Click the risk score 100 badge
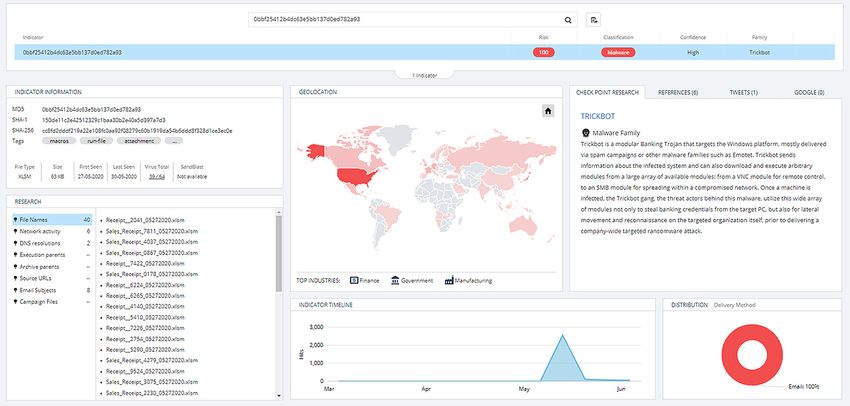Viewport: 850px width, 406px height. tap(544, 53)
